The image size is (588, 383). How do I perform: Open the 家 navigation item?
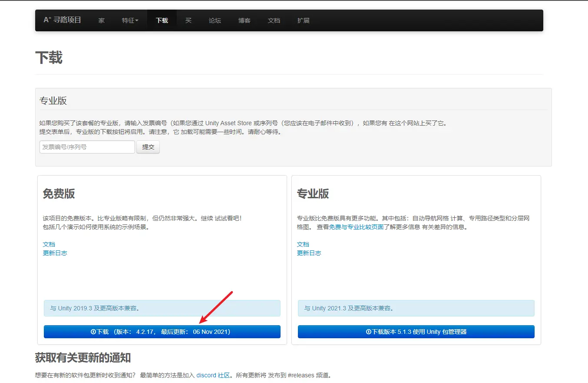(101, 20)
